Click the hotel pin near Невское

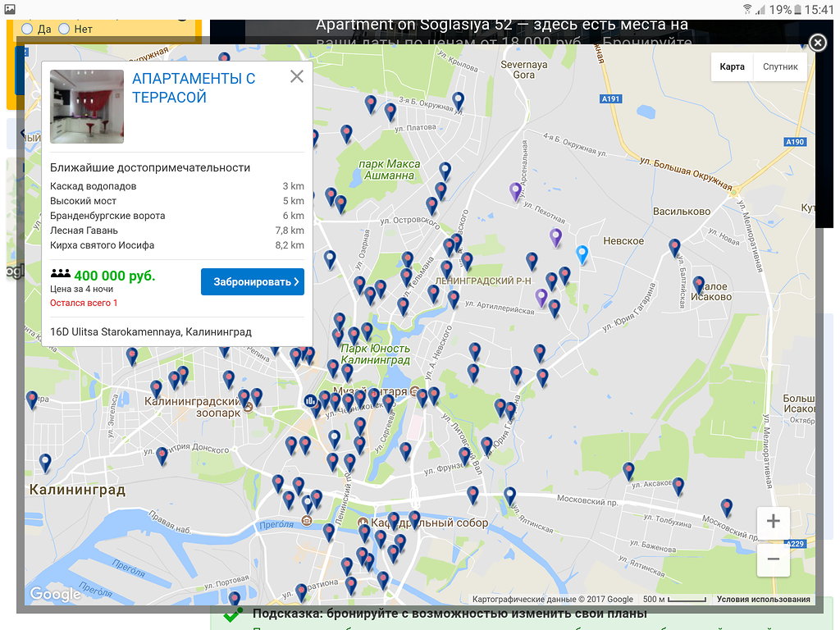674,248
